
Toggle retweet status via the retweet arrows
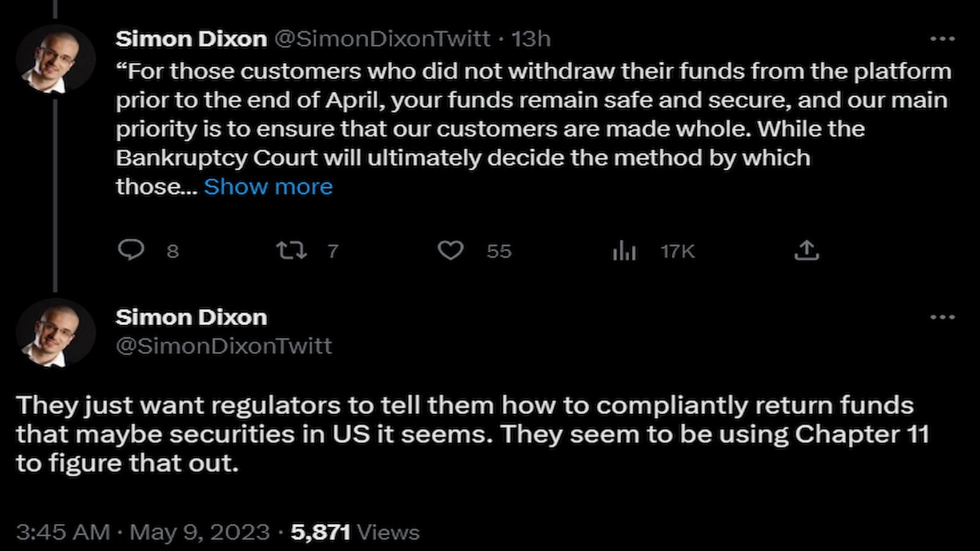click(292, 250)
